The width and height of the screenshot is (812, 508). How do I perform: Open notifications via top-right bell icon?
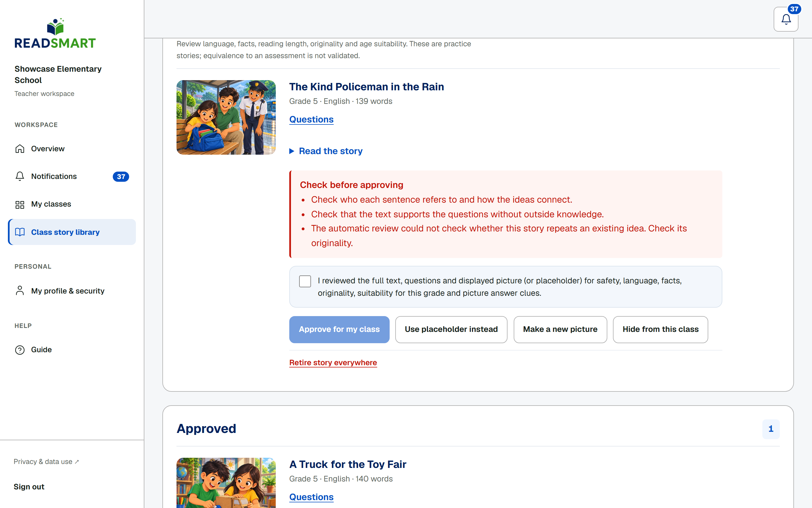(786, 19)
